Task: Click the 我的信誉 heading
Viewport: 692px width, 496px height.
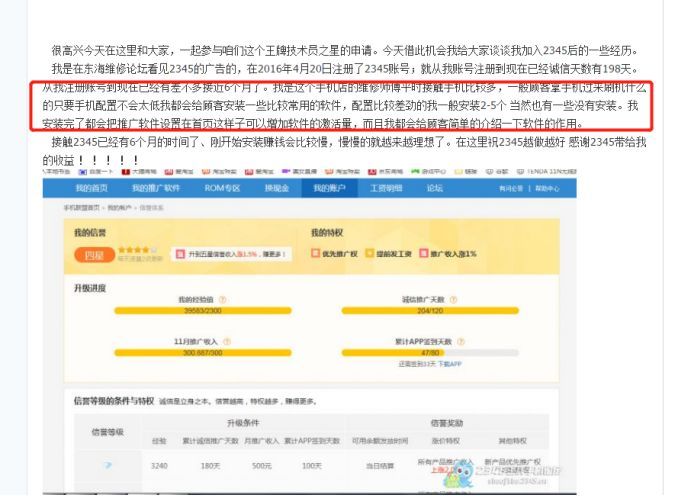Action: coord(90,233)
